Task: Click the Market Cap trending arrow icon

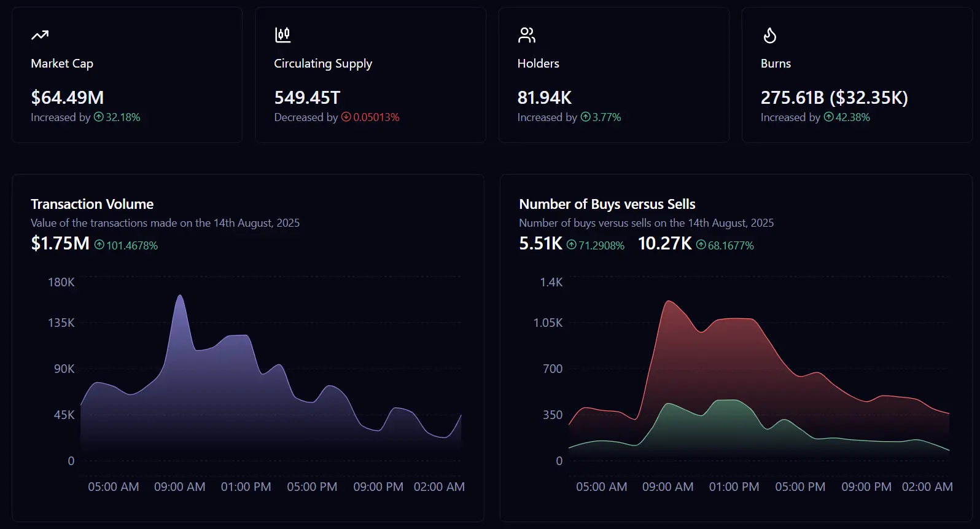Action: 40,36
